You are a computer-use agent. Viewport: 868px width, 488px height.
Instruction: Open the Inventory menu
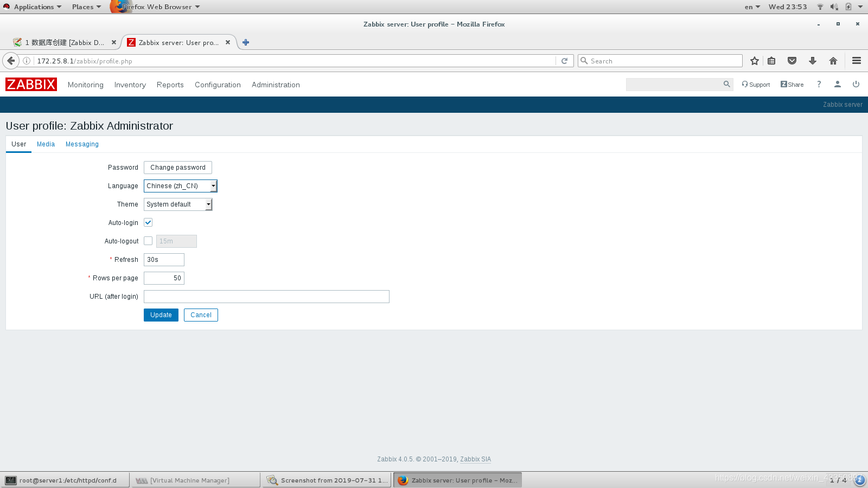tap(130, 85)
